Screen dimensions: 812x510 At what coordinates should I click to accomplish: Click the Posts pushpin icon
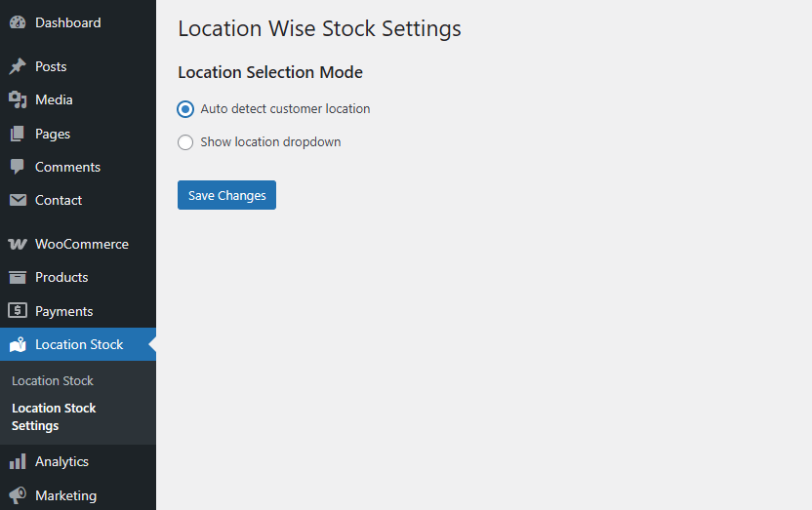pyautogui.click(x=18, y=66)
